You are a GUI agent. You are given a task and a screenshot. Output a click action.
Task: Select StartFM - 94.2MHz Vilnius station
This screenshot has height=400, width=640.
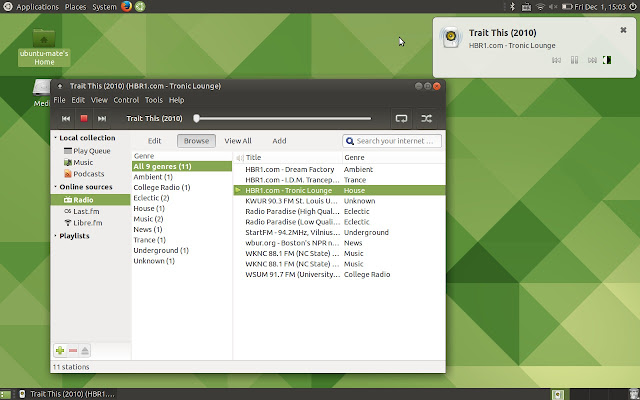340,233
